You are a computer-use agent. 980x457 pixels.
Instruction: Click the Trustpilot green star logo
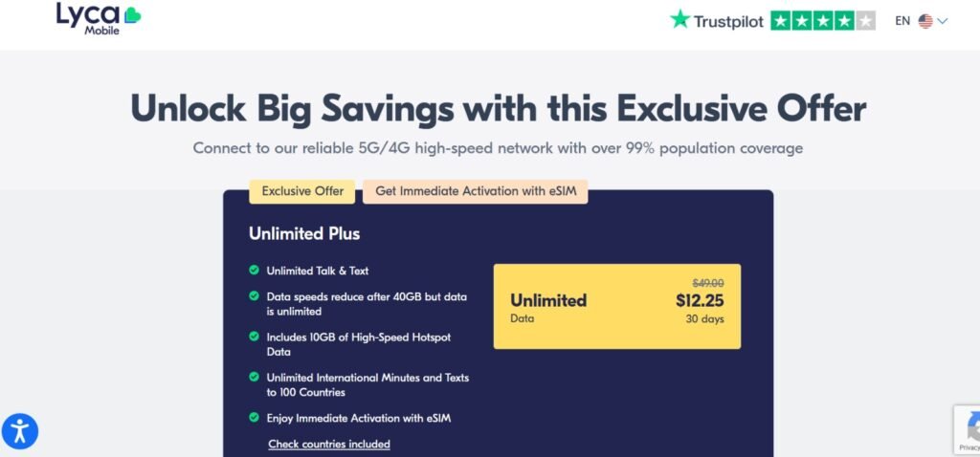point(680,20)
